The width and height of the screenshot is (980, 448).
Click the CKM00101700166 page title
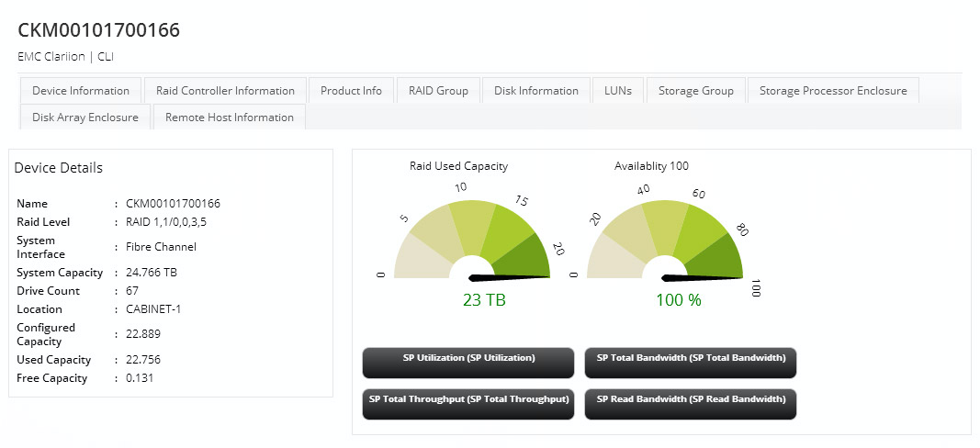(99, 29)
